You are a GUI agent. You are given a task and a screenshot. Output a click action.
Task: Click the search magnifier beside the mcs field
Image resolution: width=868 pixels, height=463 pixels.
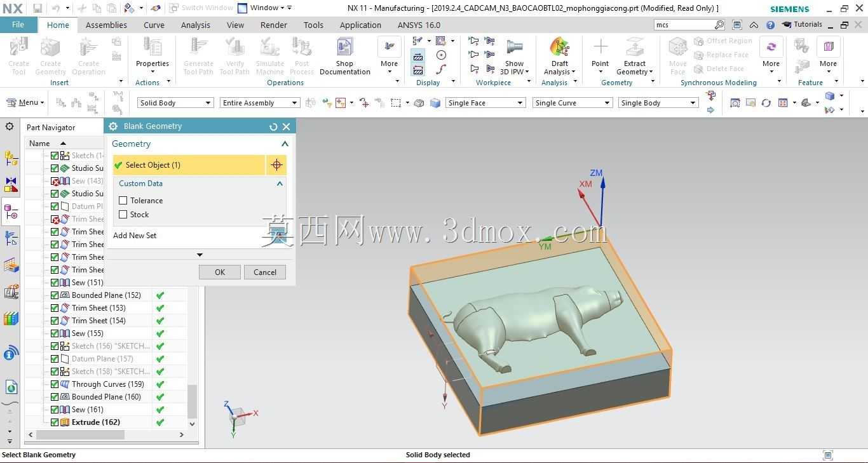719,25
